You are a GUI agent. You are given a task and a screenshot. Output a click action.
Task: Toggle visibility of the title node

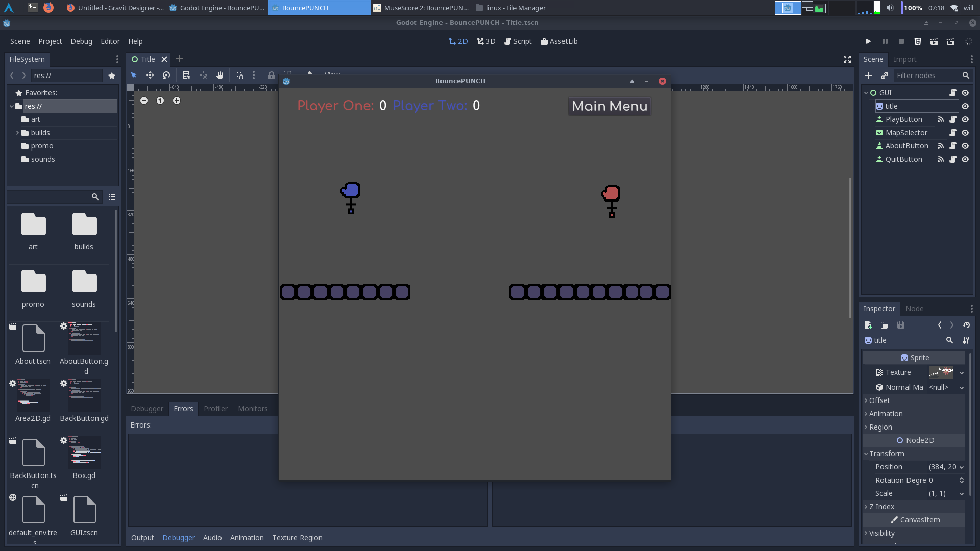(965, 106)
